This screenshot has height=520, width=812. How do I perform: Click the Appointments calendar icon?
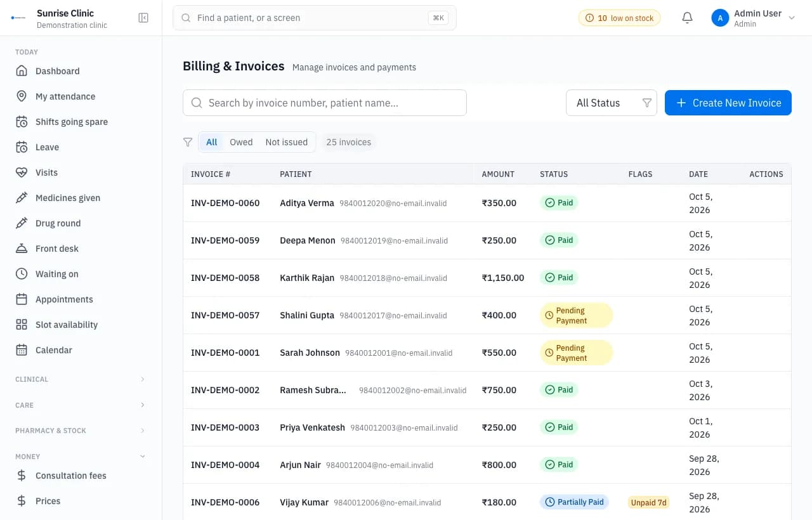[22, 299]
